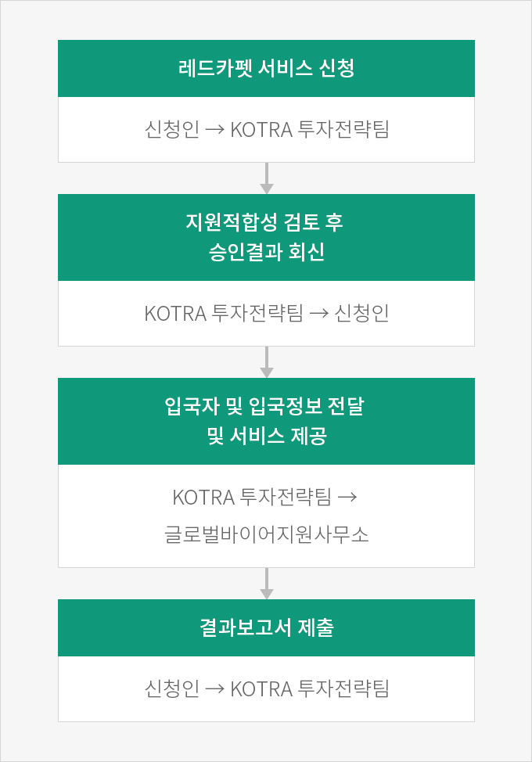Open the 결과보고서 제출 green header

266,627
